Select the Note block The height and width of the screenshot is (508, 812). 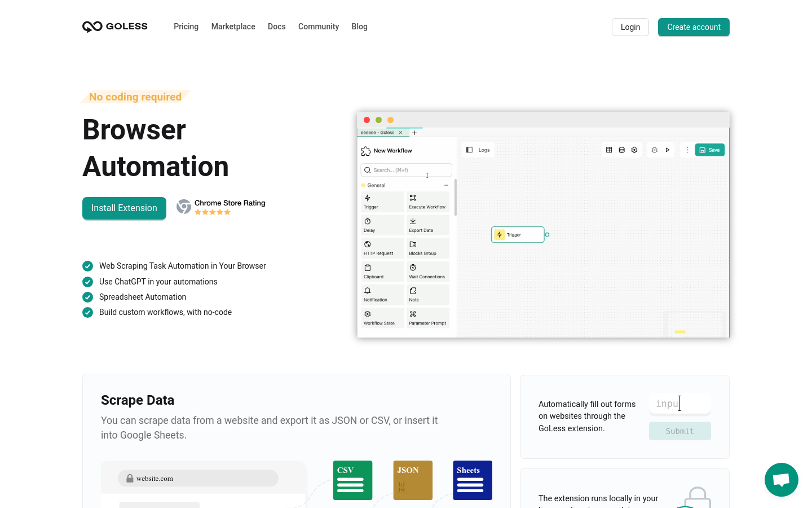click(x=427, y=295)
